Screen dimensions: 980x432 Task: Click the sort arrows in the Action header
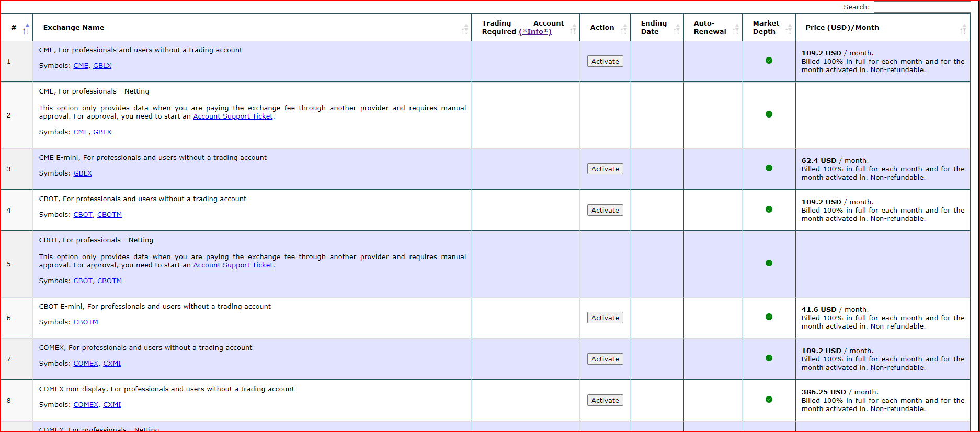click(x=624, y=29)
